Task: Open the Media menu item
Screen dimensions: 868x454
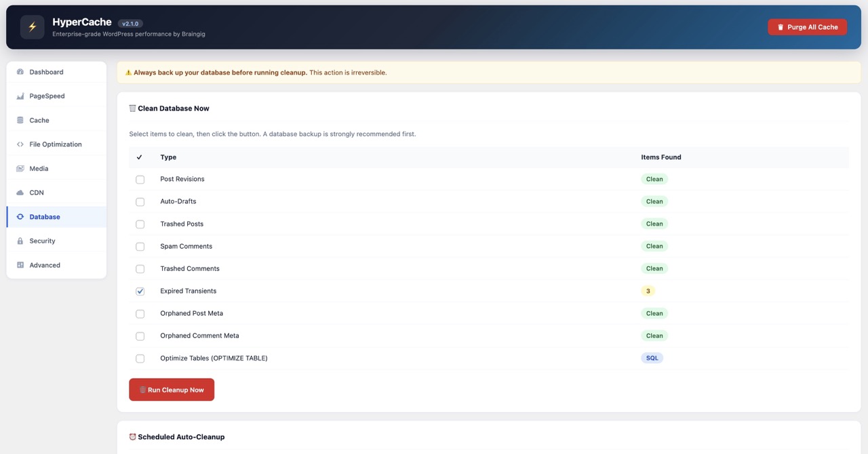Action: (x=56, y=169)
